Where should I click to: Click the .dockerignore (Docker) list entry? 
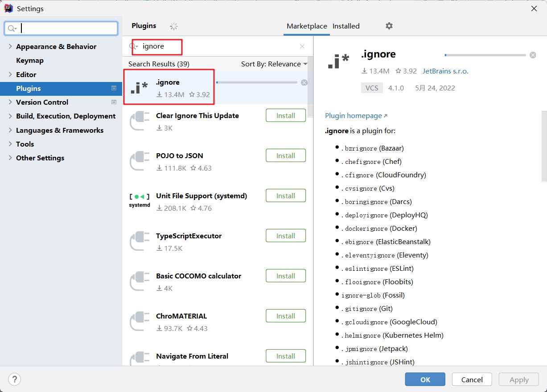point(379,228)
